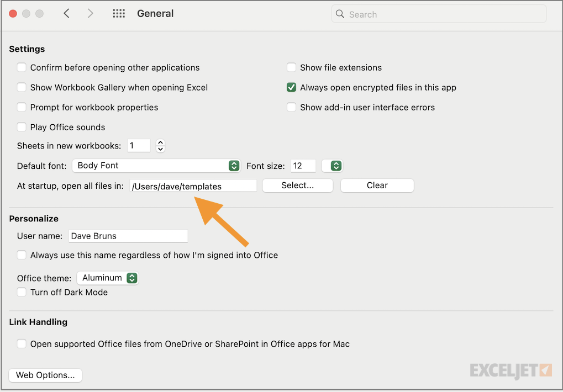Click the Font size value field

coord(303,166)
